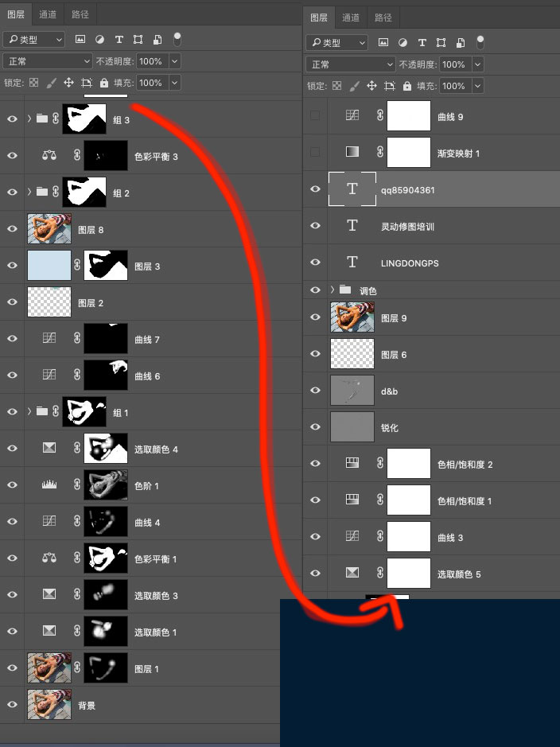Show the hidden 曲线 9 layer

click(315, 115)
